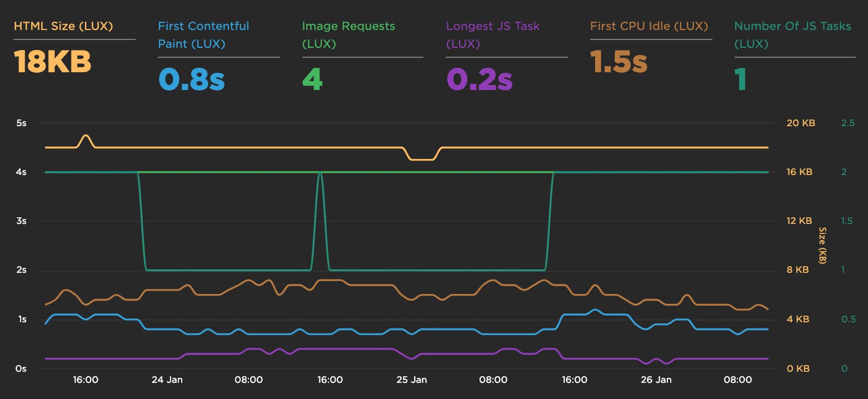Click the teal Number Of JS Tasks value
Image resolution: width=868 pixels, height=399 pixels.
(740, 79)
